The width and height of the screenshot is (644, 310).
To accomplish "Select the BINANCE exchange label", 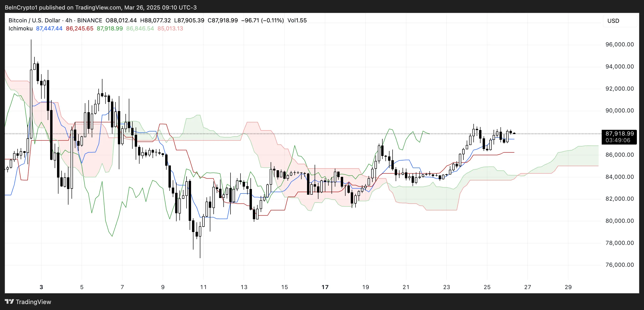I will (x=89, y=20).
